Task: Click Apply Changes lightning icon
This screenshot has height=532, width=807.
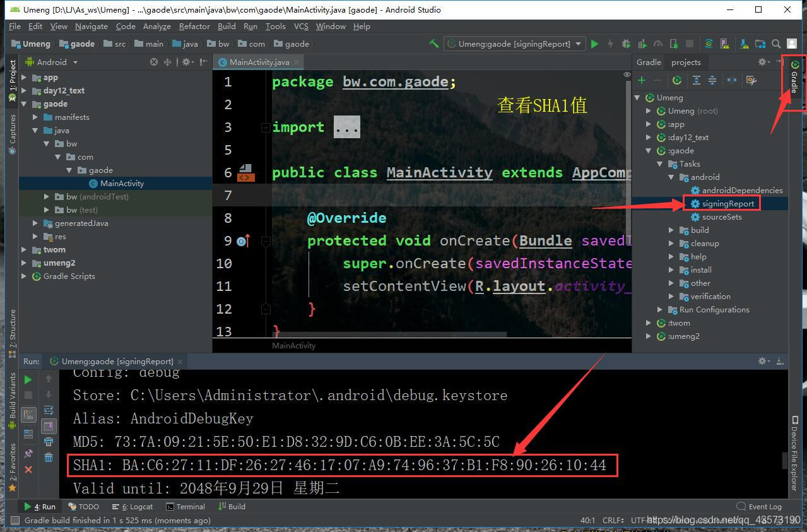Action: tap(610, 44)
